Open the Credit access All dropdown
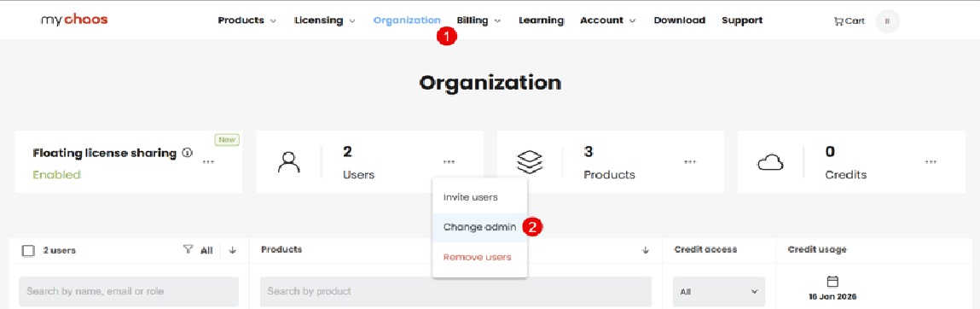 click(x=719, y=291)
